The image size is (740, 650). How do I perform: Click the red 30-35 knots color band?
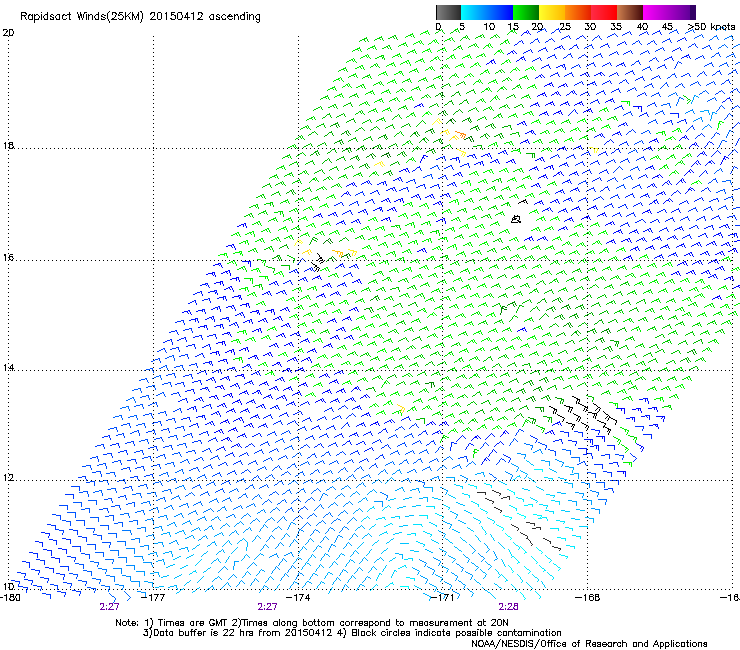(604, 12)
